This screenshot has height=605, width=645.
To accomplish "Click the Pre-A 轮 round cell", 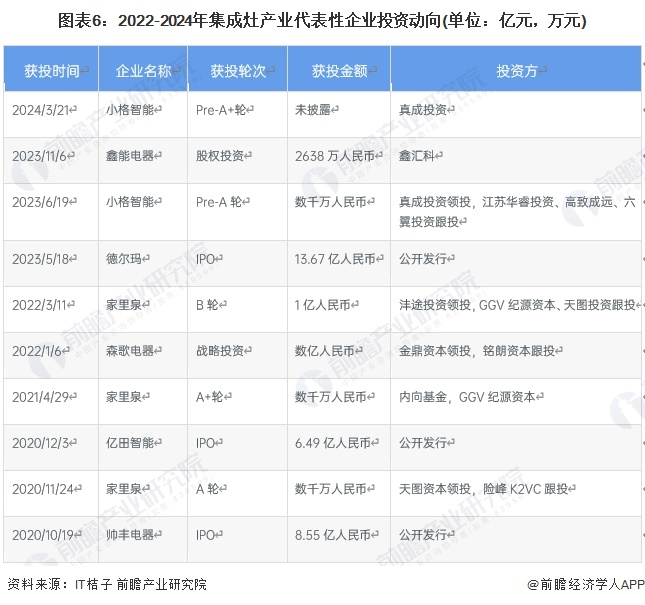I will pos(238,212).
